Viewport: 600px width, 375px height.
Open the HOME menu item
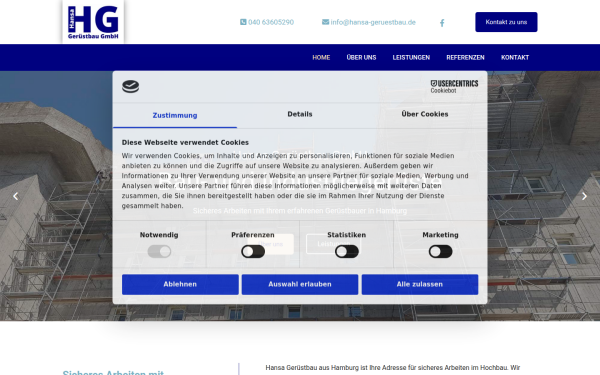coord(321,57)
